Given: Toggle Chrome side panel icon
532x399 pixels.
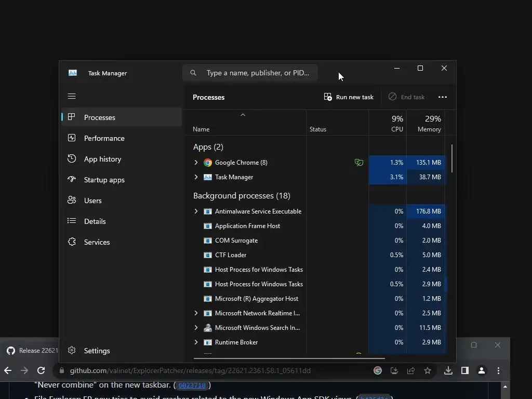Looking at the screenshot, I should [465, 370].
